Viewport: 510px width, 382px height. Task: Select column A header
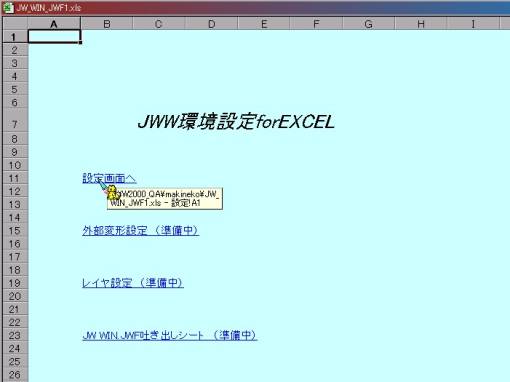(x=54, y=24)
